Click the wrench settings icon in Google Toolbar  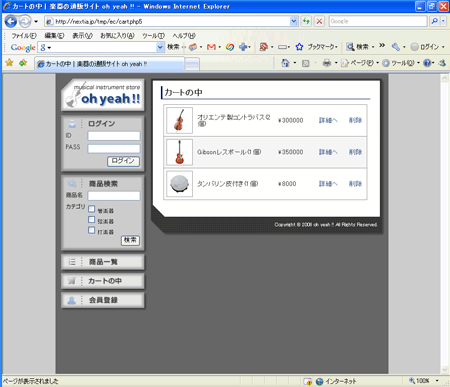[x=396, y=47]
